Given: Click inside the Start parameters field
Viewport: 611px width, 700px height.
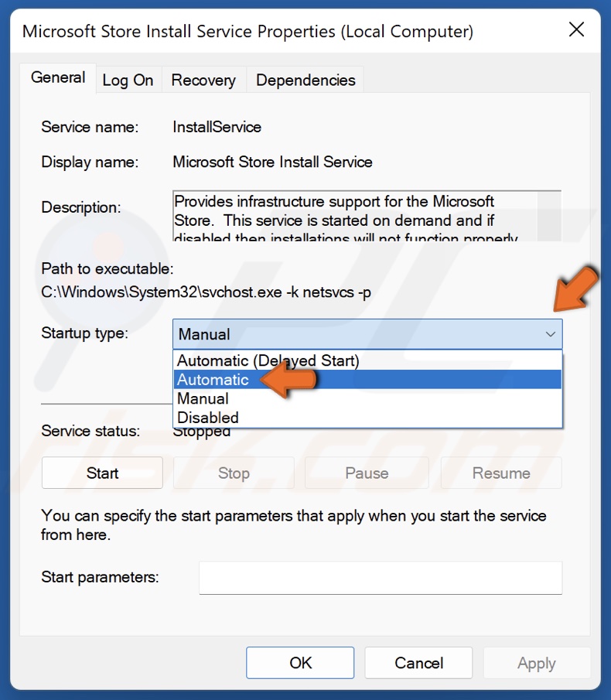Looking at the screenshot, I should [381, 577].
